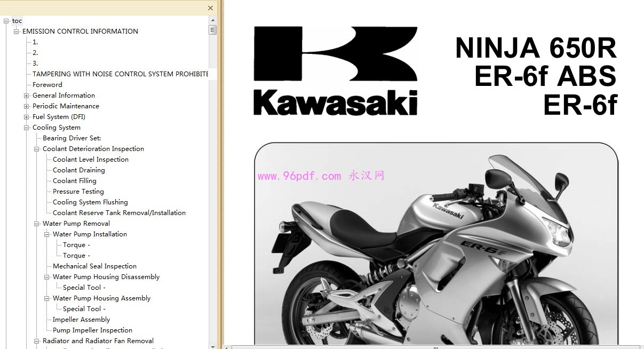Open the Fuel System (DFI) bookmark
The width and height of the screenshot is (644, 349).
(x=59, y=117)
